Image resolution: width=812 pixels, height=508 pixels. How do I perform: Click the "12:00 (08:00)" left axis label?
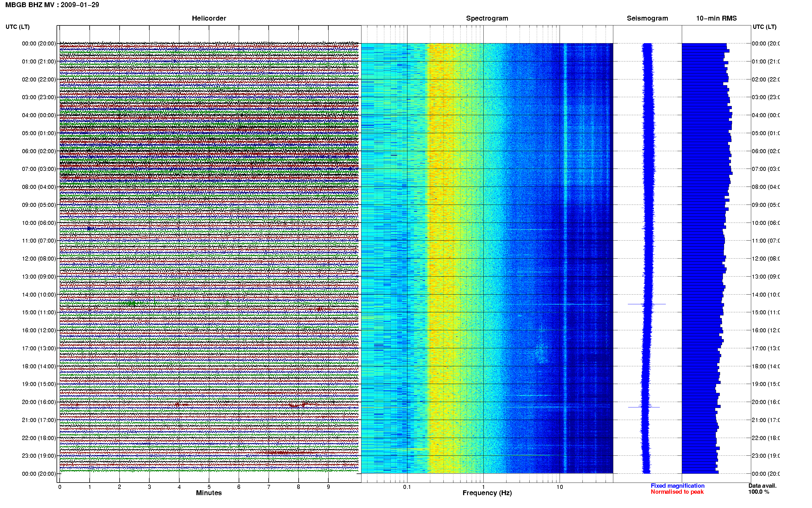(x=39, y=259)
